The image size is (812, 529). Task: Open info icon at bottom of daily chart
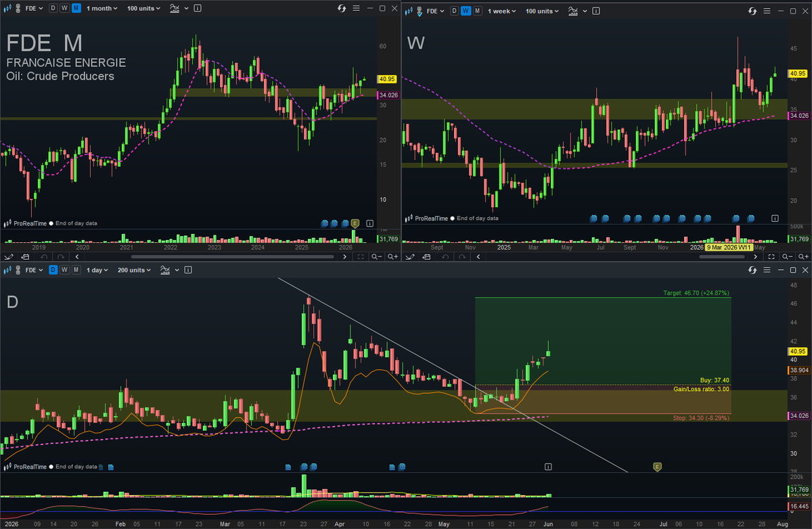(548, 466)
